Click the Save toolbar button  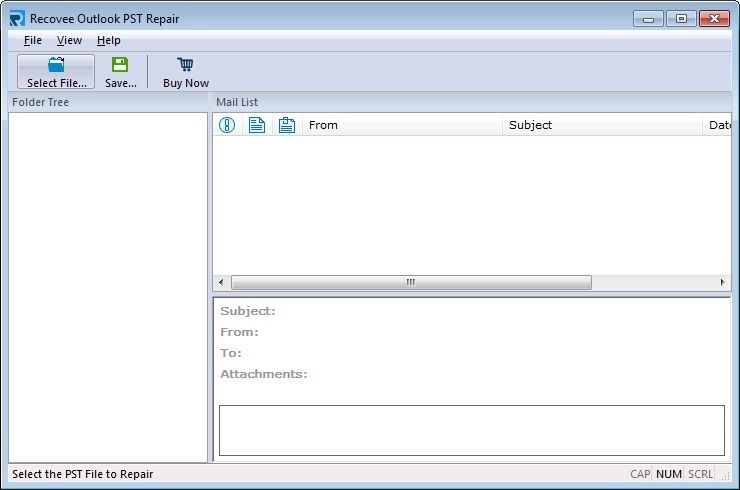pos(120,72)
